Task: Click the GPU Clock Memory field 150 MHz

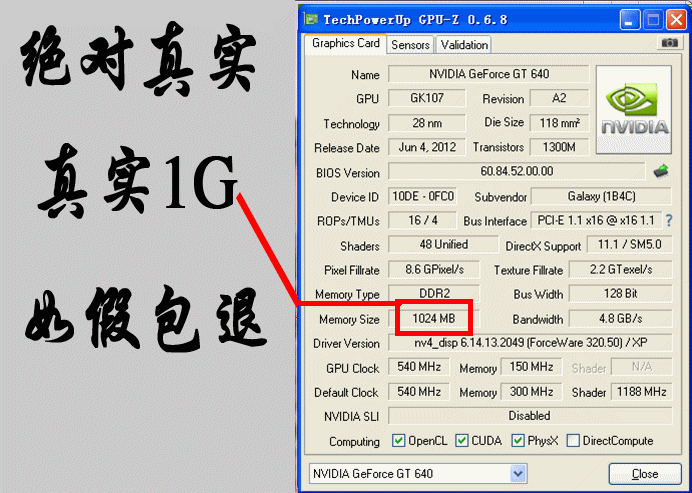Action: pyautogui.click(x=531, y=367)
